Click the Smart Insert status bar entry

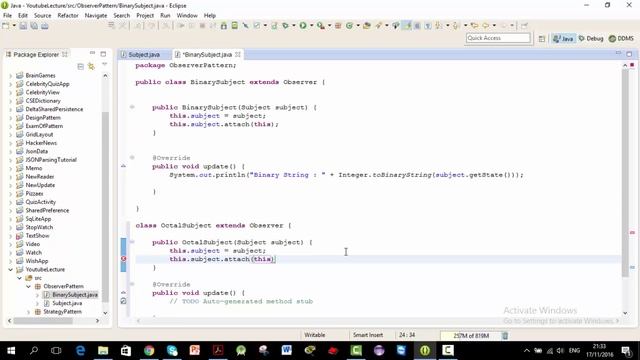click(368, 335)
